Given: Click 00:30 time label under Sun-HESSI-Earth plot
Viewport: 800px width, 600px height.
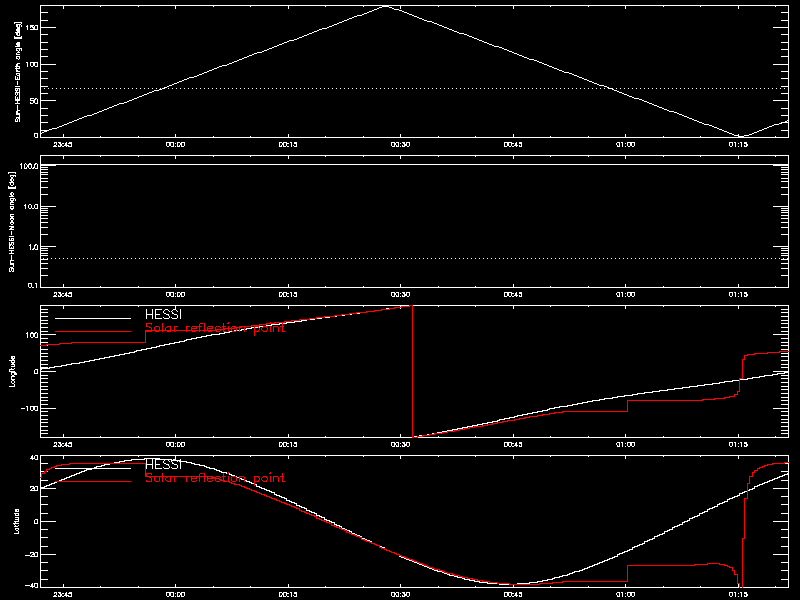Looking at the screenshot, I should coord(401,145).
